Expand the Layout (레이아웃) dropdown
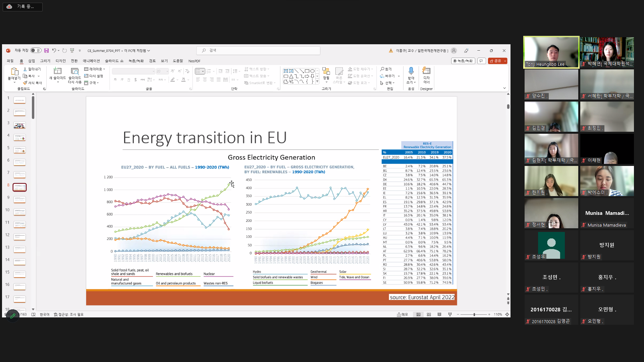Viewport: 644px width, 362px height. (95, 69)
